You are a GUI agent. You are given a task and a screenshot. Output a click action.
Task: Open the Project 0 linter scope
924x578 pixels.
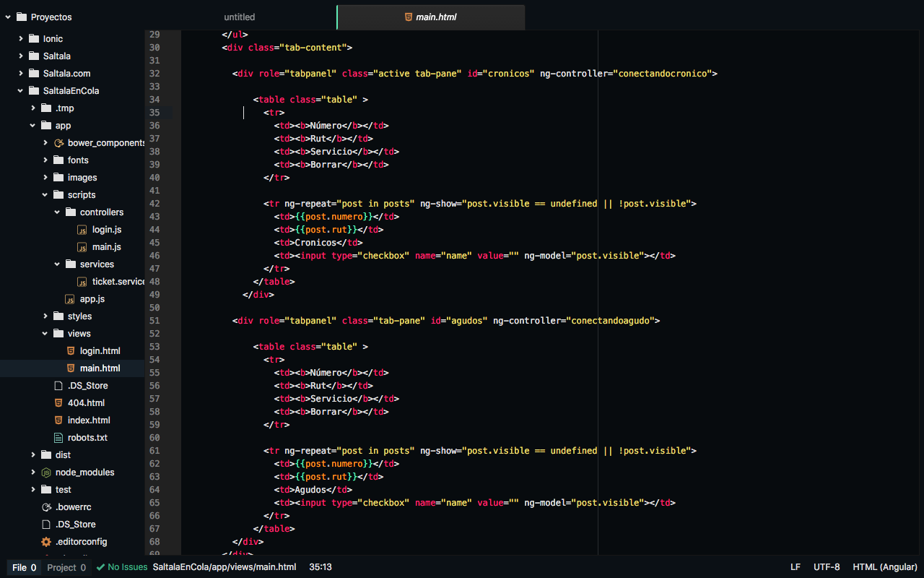66,567
